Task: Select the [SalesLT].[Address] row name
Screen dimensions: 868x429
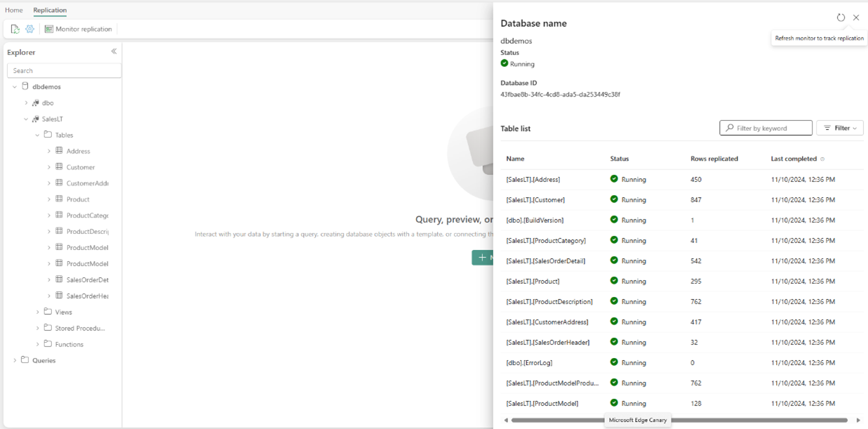Action: click(533, 180)
